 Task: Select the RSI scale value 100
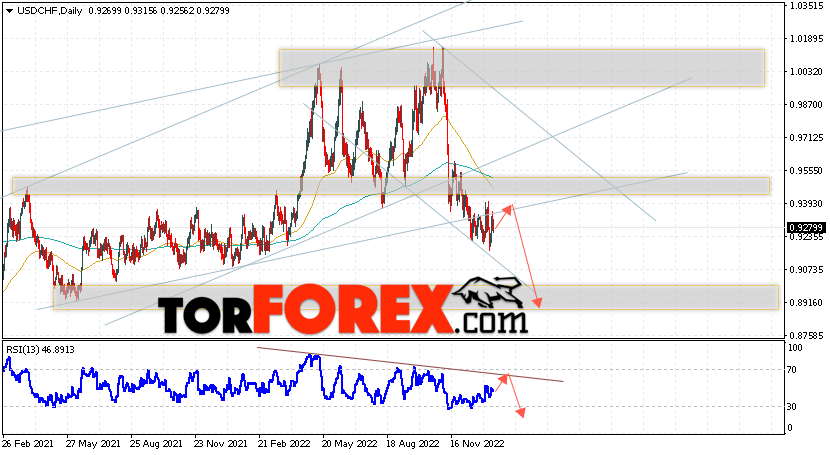795,348
